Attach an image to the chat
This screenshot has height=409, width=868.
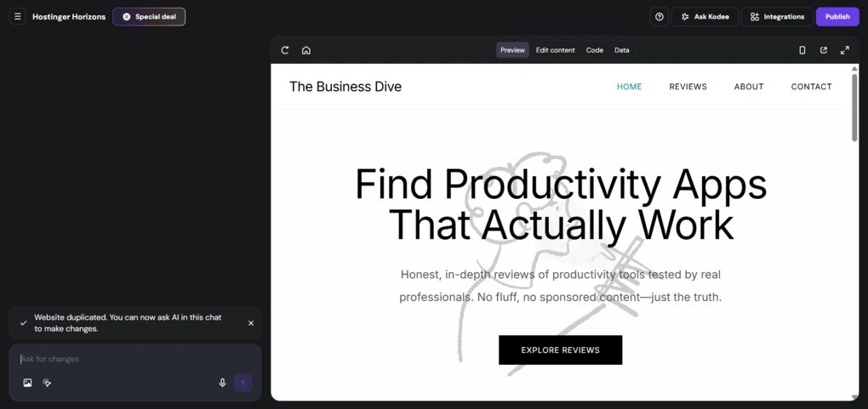[x=27, y=383]
